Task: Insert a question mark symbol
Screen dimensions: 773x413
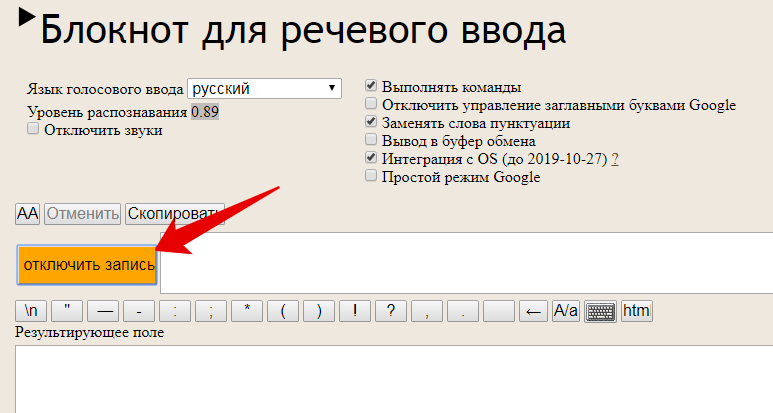Action: (x=391, y=311)
